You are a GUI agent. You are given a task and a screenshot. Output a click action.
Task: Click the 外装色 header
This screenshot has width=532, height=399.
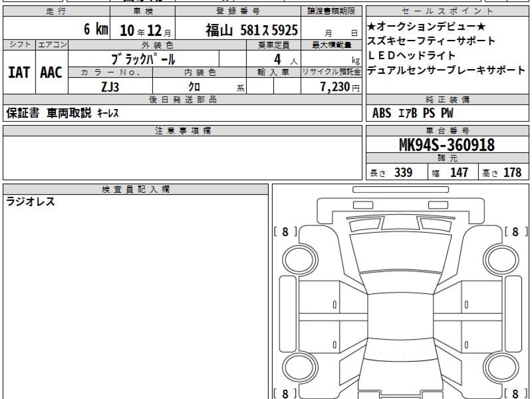pos(157,45)
